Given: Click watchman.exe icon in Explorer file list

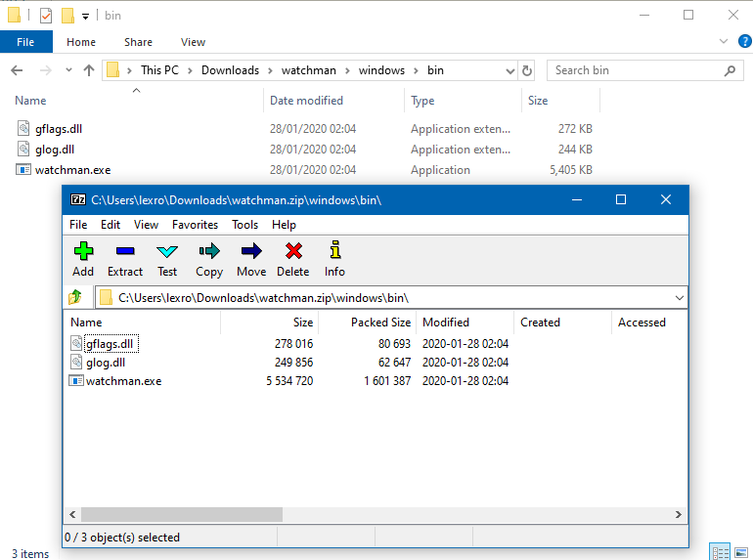Looking at the screenshot, I should [x=23, y=169].
